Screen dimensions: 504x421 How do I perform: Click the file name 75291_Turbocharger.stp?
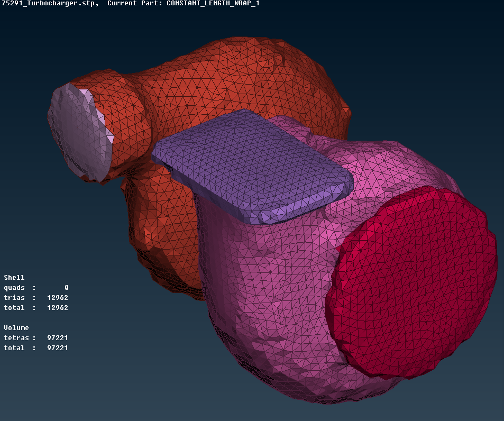click(49, 4)
